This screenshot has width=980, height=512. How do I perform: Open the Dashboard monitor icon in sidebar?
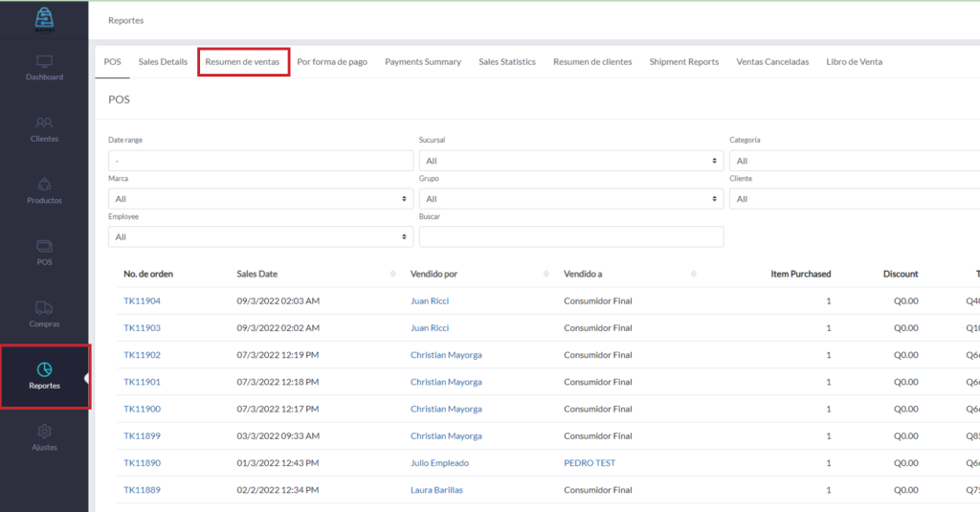click(44, 61)
